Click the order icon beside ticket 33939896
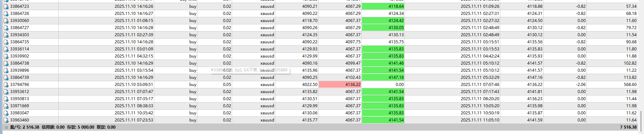The width and height of the screenshot is (644, 134). coord(6,70)
